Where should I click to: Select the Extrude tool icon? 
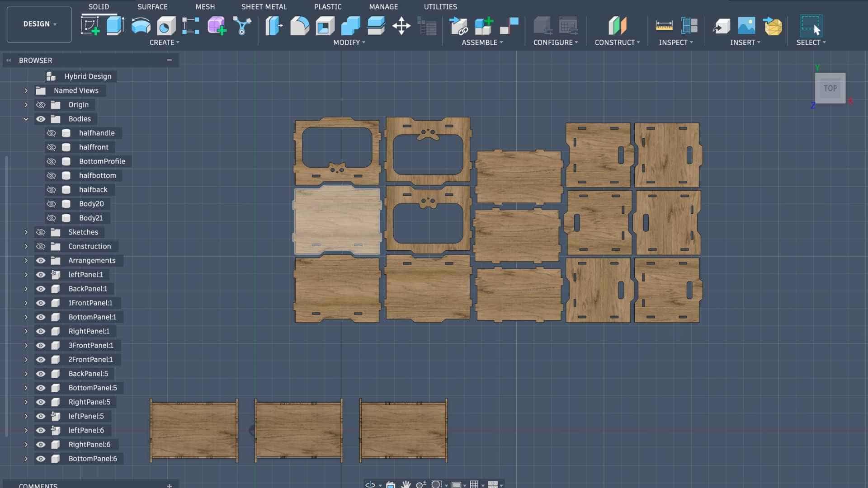pos(115,25)
